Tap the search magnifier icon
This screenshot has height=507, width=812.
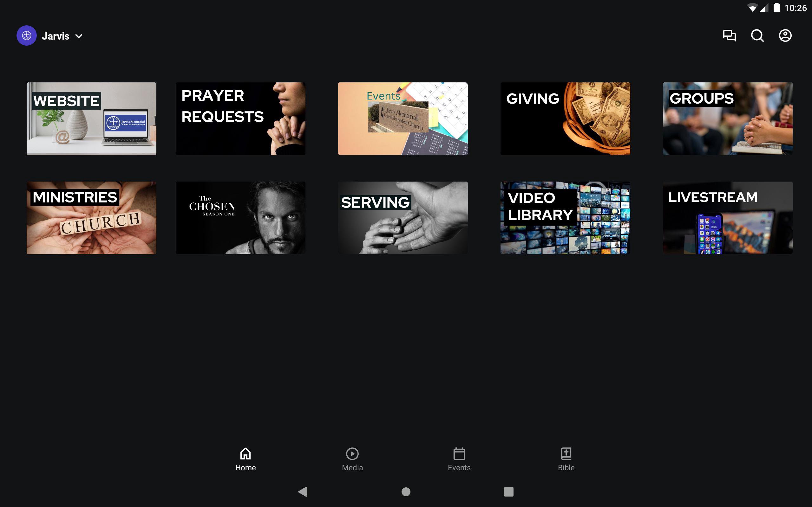point(757,35)
